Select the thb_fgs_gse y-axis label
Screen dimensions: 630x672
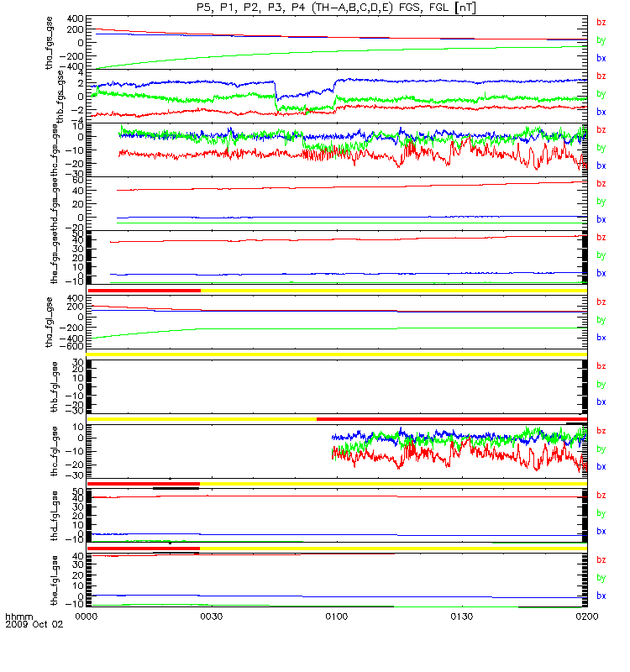click(x=60, y=97)
